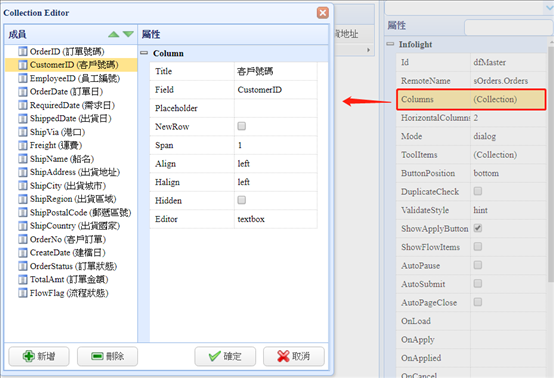Change the Editor value textbox
The width and height of the screenshot is (554, 378).
(276, 219)
